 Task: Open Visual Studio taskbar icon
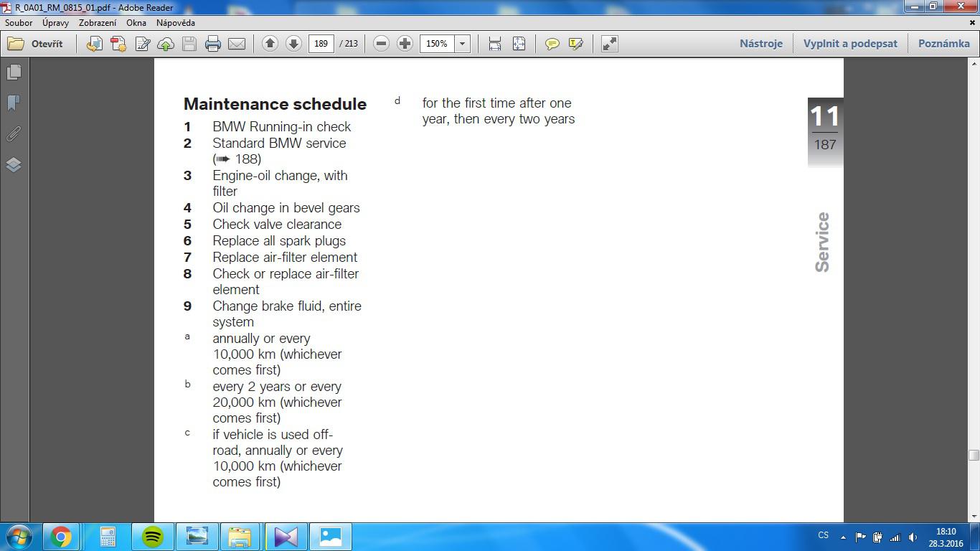coord(286,537)
